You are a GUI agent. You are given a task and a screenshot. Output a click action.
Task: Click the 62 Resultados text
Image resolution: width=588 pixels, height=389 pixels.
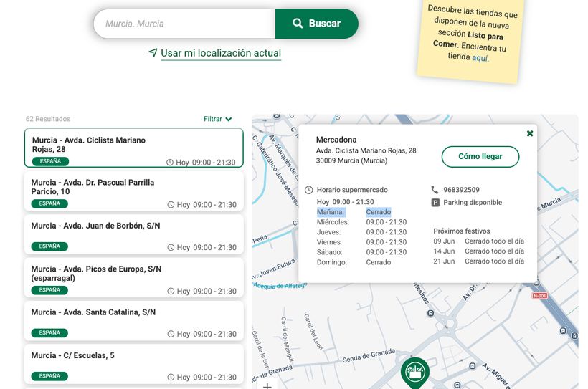(x=48, y=119)
